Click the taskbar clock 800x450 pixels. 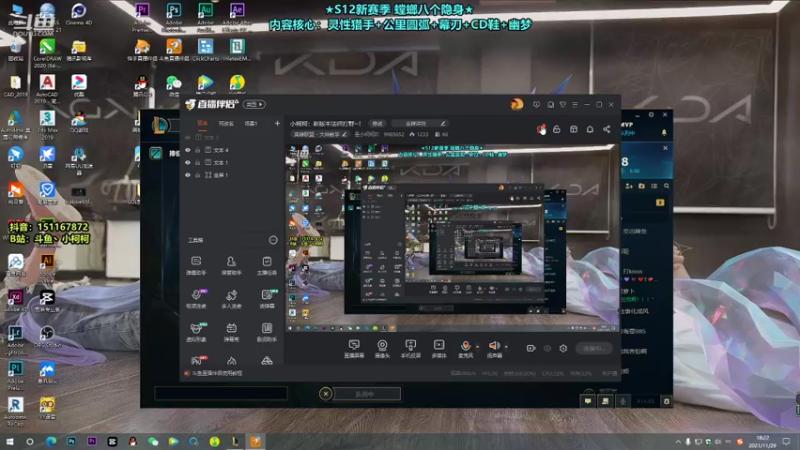pos(763,441)
